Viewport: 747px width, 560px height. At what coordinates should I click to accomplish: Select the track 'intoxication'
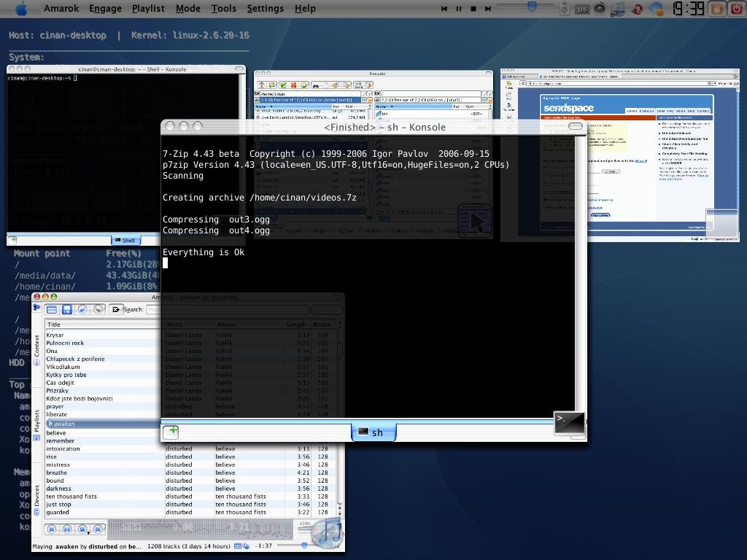[x=63, y=448]
